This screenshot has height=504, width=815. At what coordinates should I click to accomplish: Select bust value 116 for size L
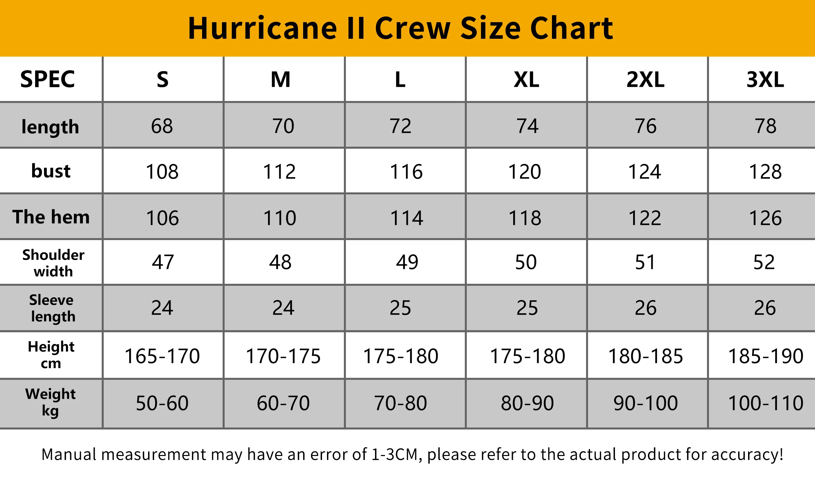(406, 172)
